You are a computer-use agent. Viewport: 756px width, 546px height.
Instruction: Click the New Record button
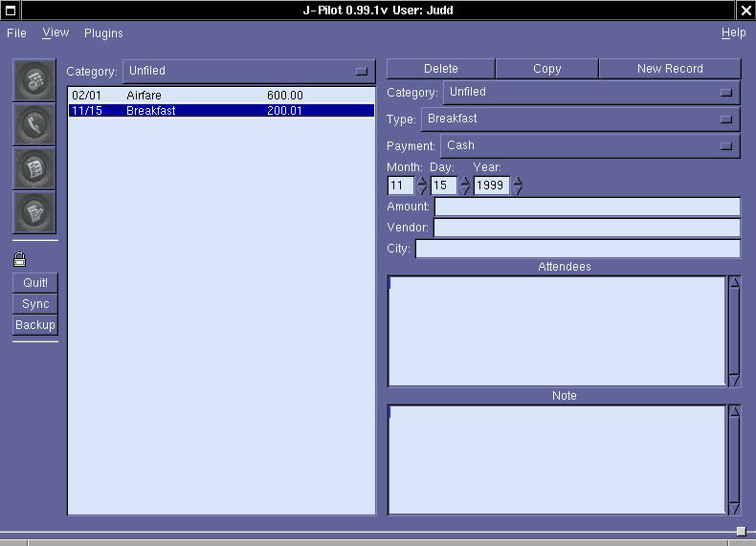[x=669, y=69]
